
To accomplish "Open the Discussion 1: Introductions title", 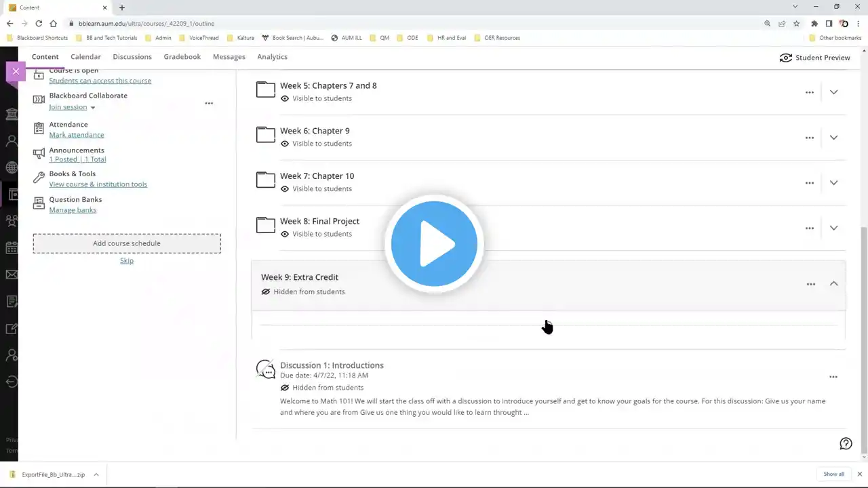I will point(332,365).
